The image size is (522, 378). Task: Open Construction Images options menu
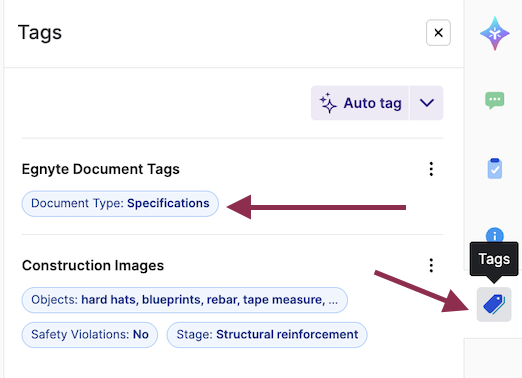(x=431, y=265)
